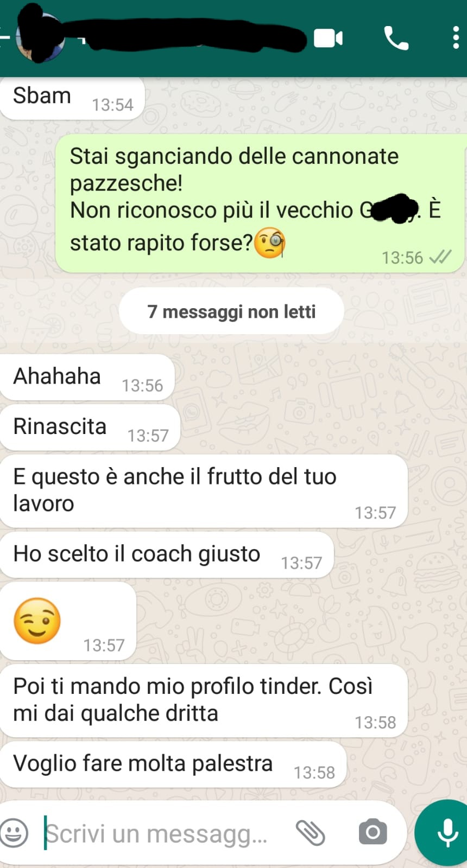
Task: Select 'Ho scelto il coach giusto' message
Action: [x=167, y=555]
